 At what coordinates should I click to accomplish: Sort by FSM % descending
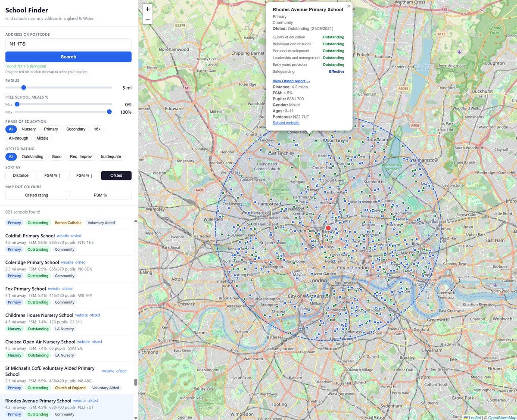click(x=84, y=176)
